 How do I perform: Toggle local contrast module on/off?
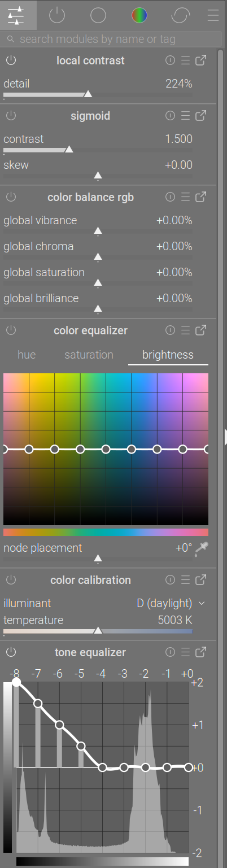tap(11, 60)
